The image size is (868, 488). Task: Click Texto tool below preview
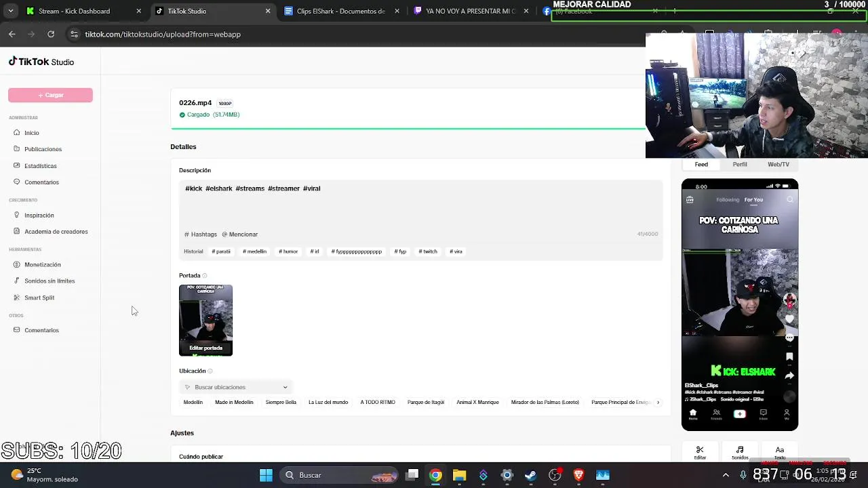coord(780,453)
